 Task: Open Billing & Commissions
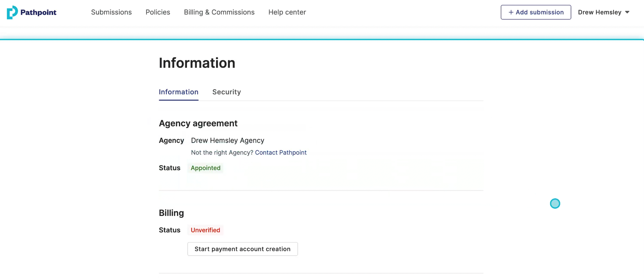pyautogui.click(x=219, y=12)
